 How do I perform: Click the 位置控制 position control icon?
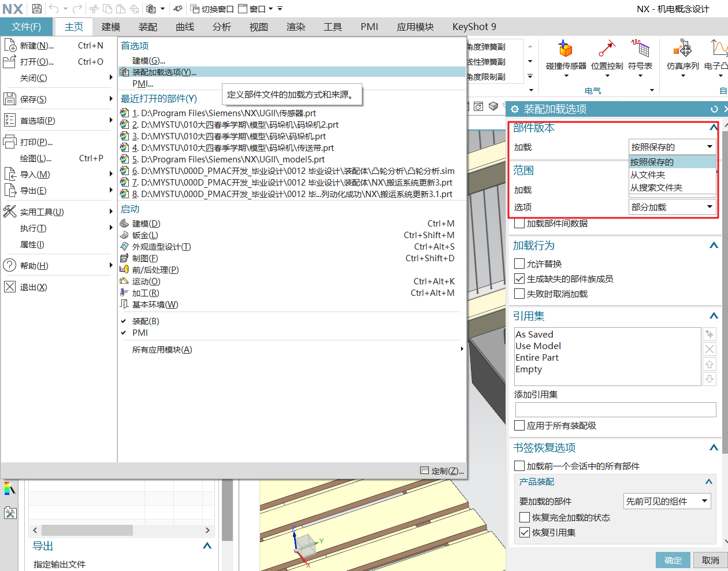coord(607,49)
